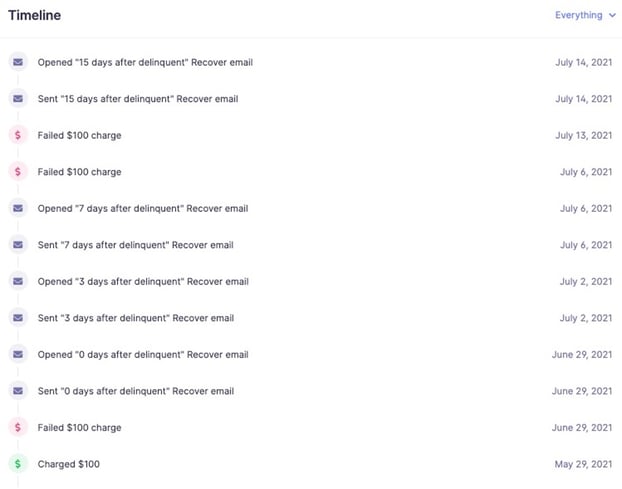Click envelope icon beside Opened "15 days after delinquent"
This screenshot has width=622, height=489.
18,62
